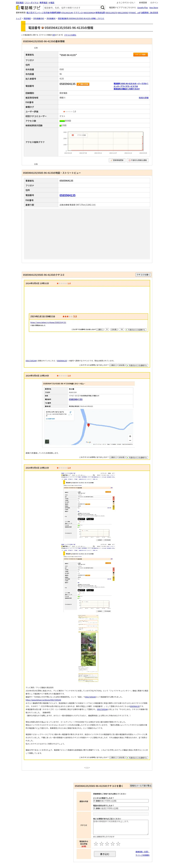Click いいえ on the 23時22分 review
Screen dimensions: 174x868
click(x=122, y=757)
